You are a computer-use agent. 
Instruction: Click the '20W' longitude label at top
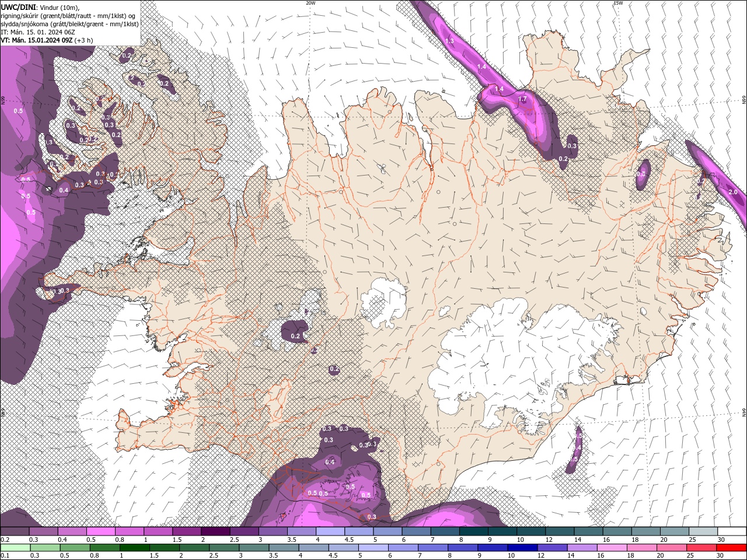tap(310, 3)
